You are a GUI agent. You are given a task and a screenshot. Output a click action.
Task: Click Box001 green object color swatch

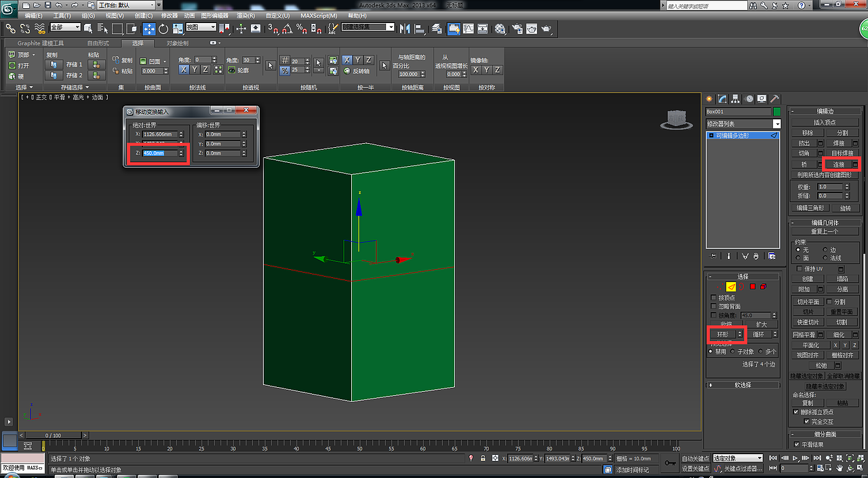click(777, 111)
